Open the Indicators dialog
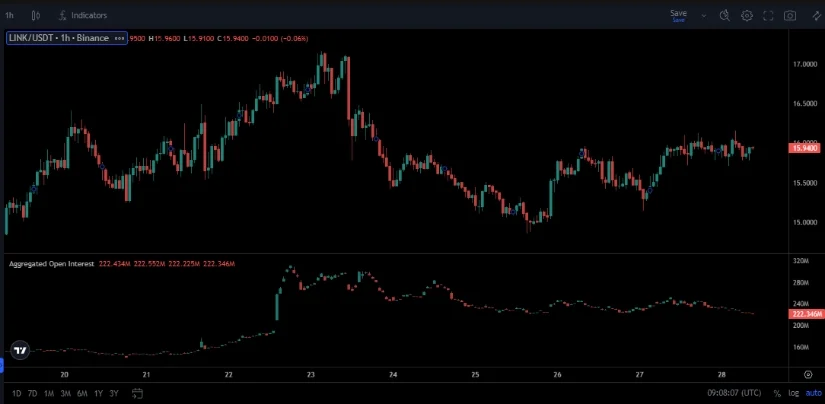825x404 pixels. coord(83,15)
